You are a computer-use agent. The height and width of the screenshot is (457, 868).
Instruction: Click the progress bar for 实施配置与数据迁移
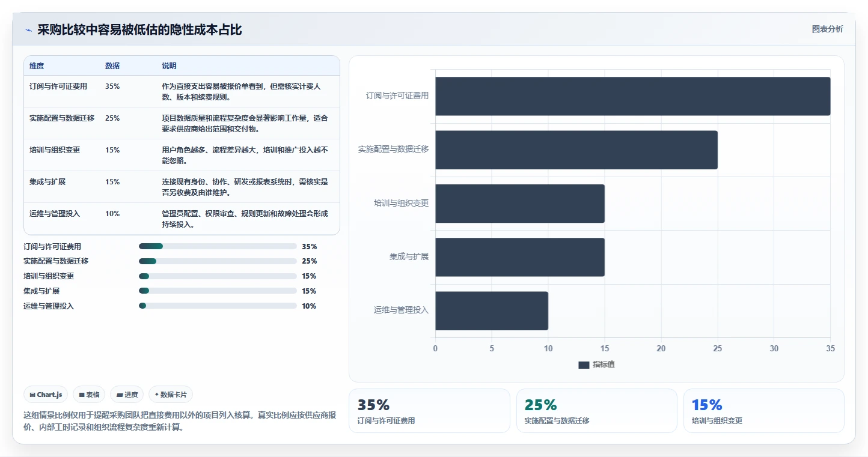218,261
